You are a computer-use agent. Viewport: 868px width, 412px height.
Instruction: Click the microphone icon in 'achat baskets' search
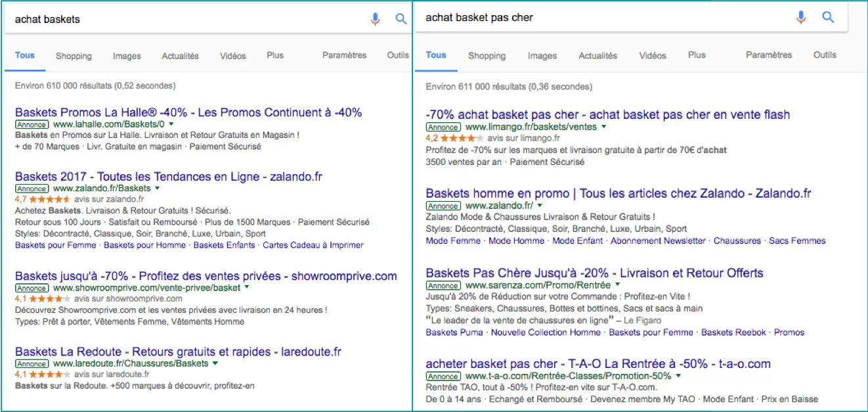[x=375, y=19]
